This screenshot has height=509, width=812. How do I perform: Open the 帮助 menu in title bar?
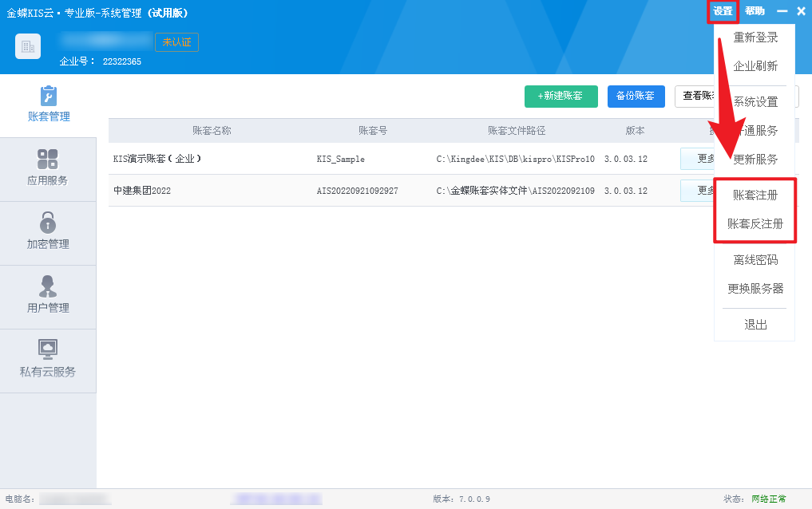(x=755, y=11)
